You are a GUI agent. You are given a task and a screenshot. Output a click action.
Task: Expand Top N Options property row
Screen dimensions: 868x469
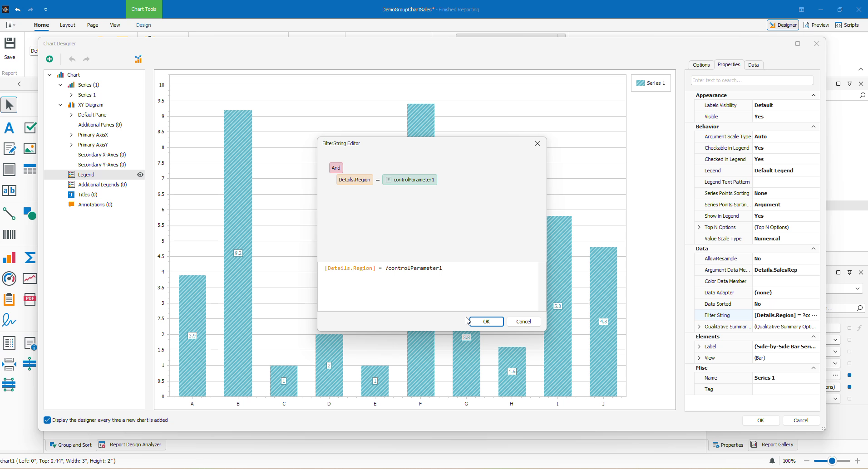699,227
